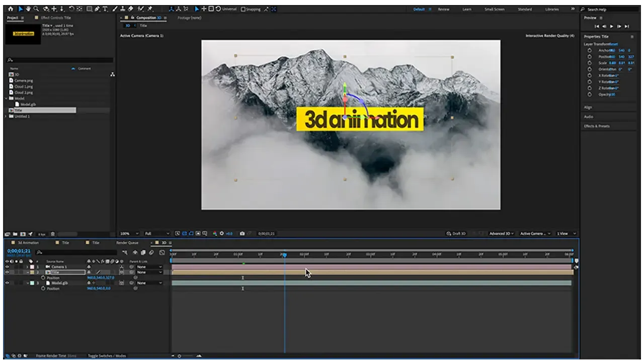
Task: Toggle the Title Position stopwatch in timeline
Action: tap(43, 278)
